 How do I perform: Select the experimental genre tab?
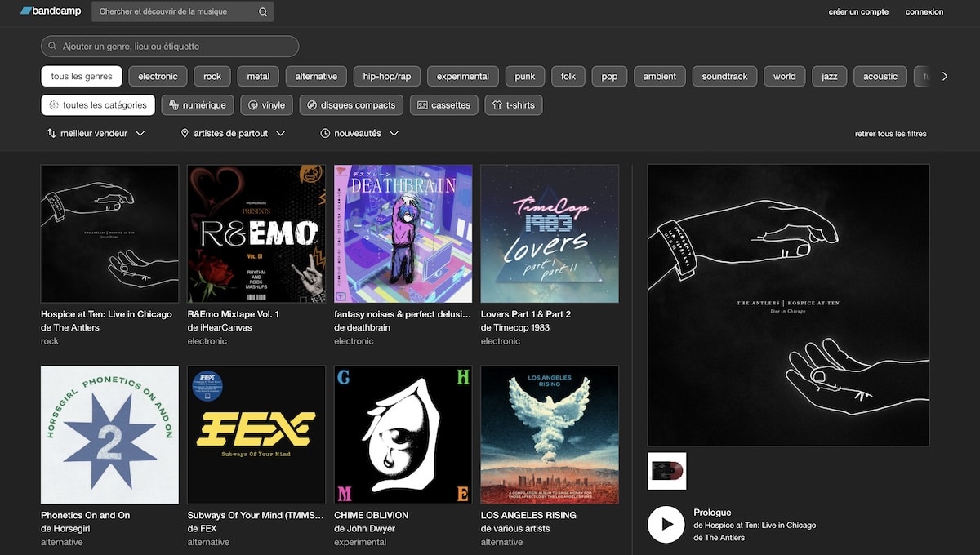(463, 77)
